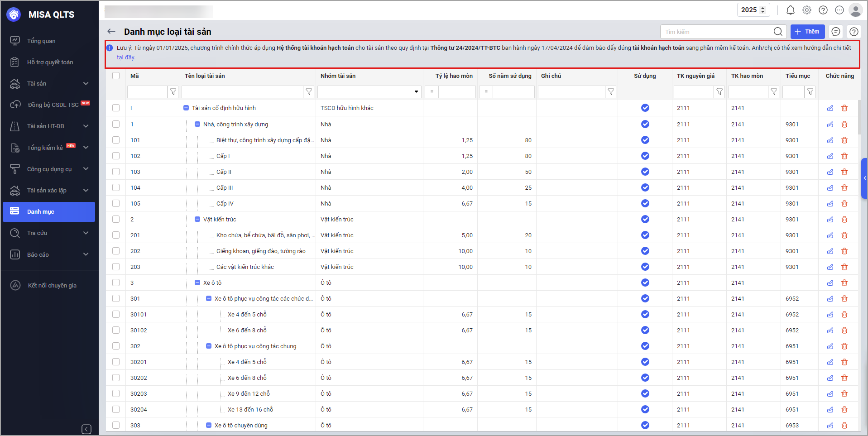
Task: Open the chat feedback icon next to Thêm
Action: (836, 32)
